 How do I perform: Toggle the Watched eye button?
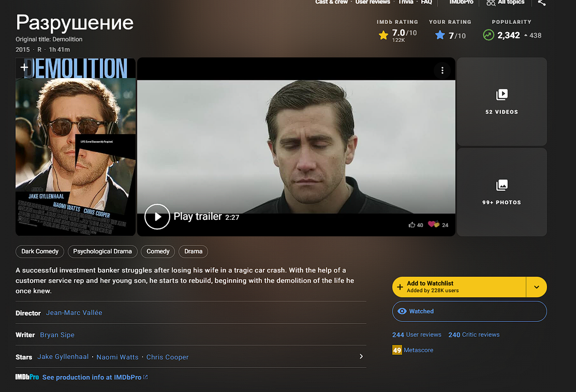(x=469, y=311)
